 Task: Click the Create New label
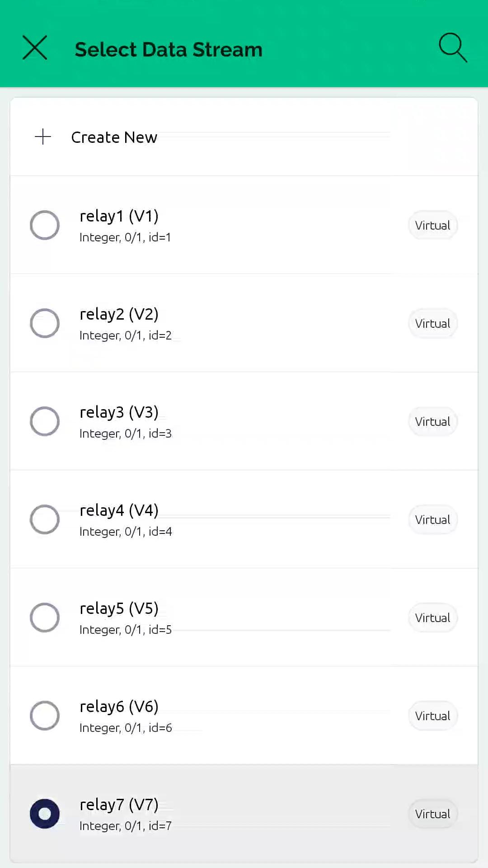click(114, 137)
